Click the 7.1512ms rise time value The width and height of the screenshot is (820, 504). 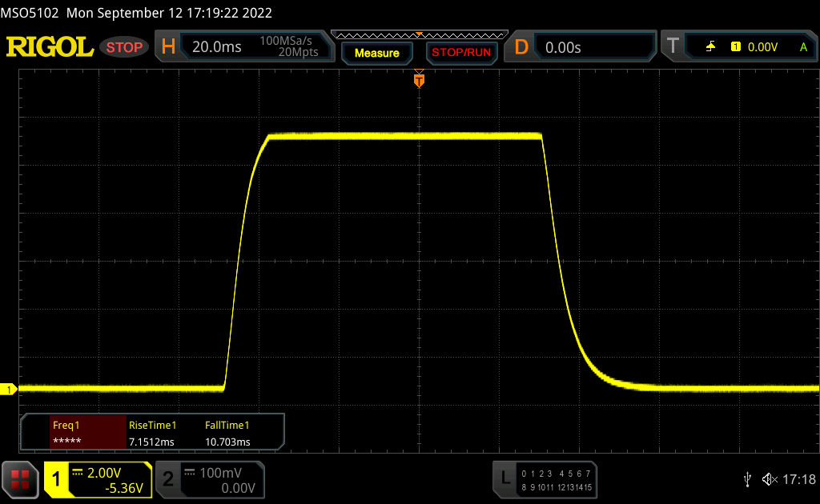click(x=151, y=442)
